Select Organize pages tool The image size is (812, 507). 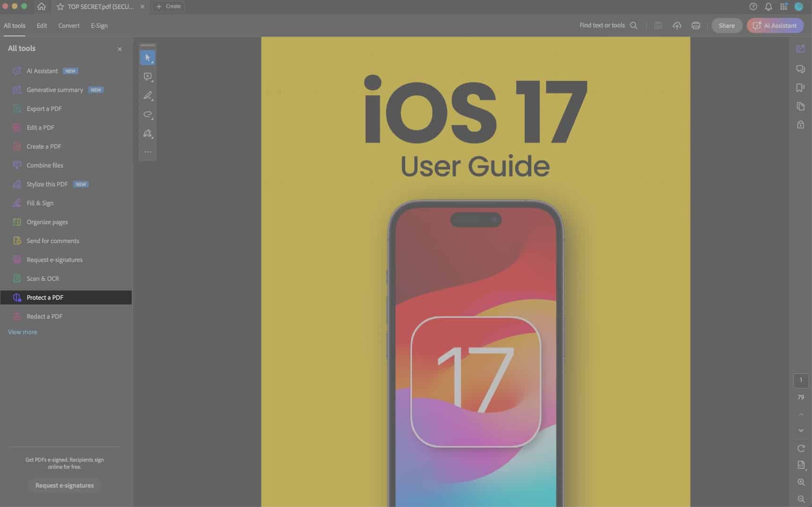(66, 222)
